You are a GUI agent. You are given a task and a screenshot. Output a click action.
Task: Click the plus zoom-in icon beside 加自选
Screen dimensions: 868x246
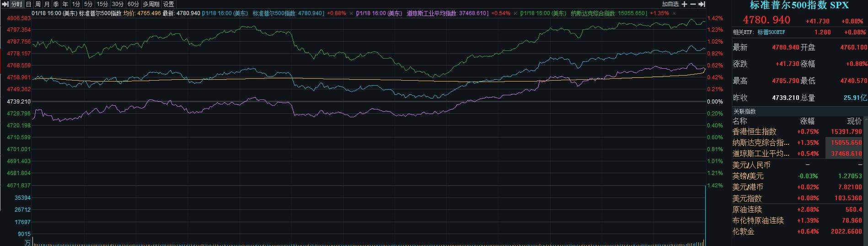[685, 4]
